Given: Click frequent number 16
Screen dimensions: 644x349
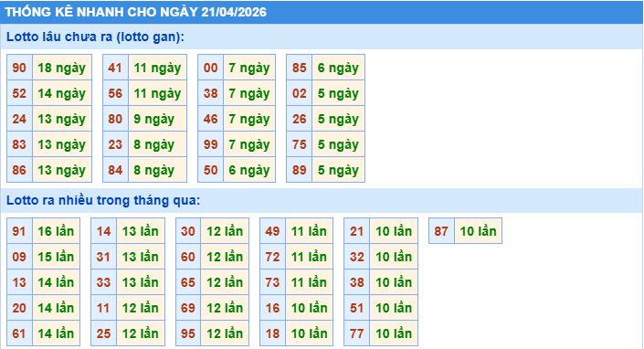Looking at the screenshot, I should 273,308.
